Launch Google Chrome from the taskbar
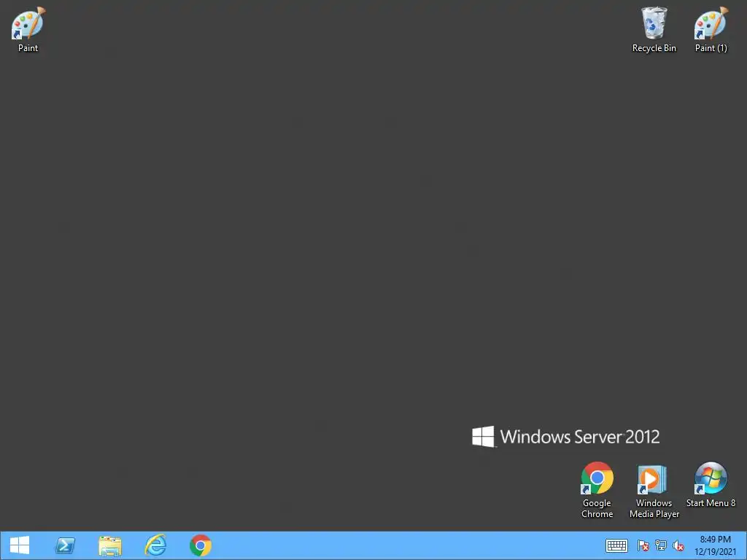The width and height of the screenshot is (747, 560). pyautogui.click(x=201, y=545)
